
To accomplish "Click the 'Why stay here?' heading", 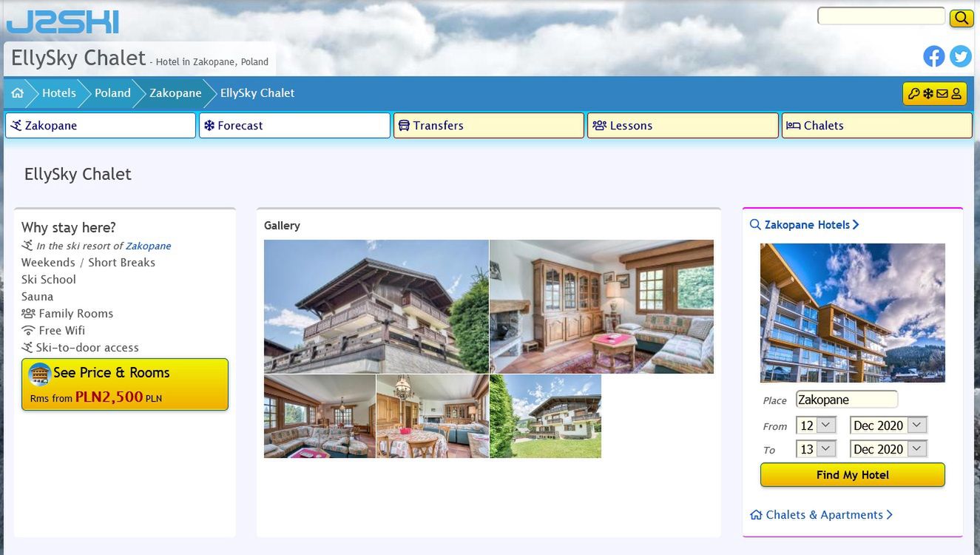I will [x=69, y=227].
